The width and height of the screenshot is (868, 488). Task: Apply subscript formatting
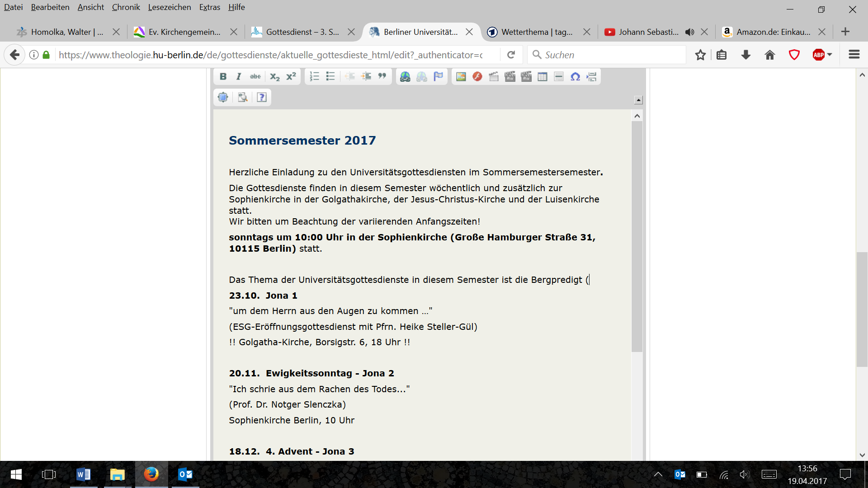274,76
